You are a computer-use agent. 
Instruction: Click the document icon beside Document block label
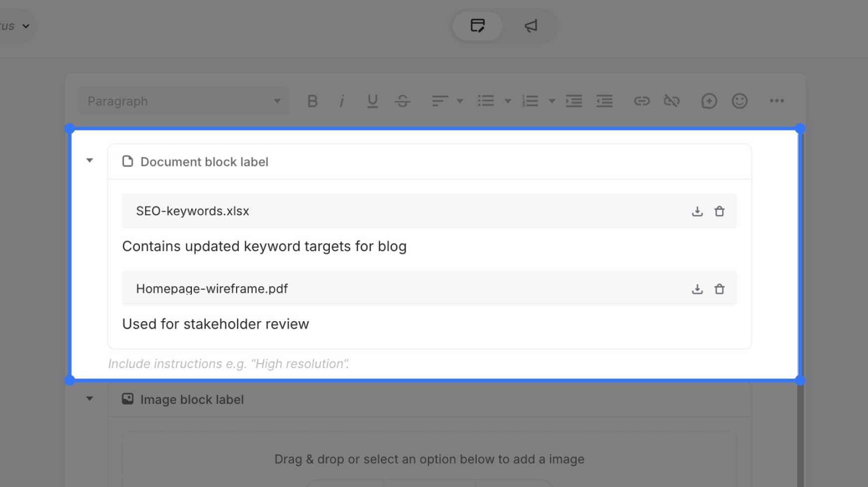pos(128,161)
